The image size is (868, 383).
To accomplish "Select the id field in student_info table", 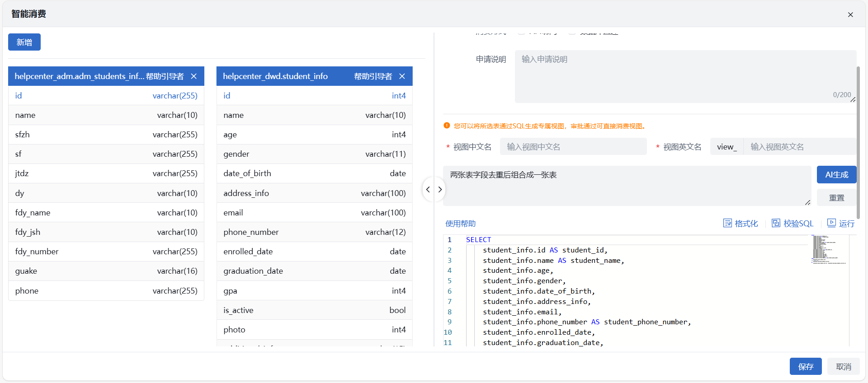I will (315, 96).
